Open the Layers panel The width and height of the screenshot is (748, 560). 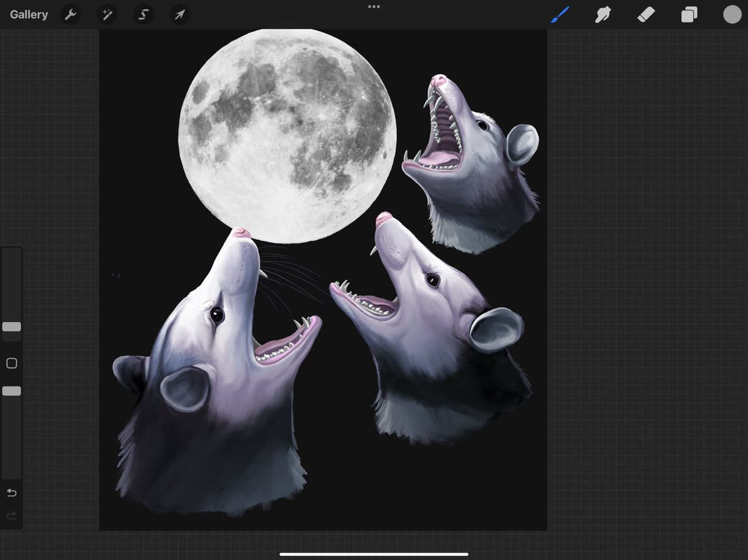tap(689, 14)
